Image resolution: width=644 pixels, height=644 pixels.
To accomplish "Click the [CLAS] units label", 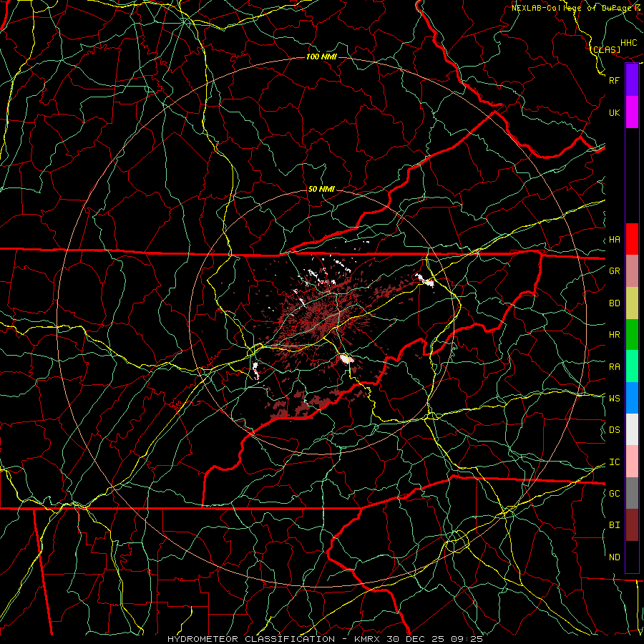I will click(605, 49).
